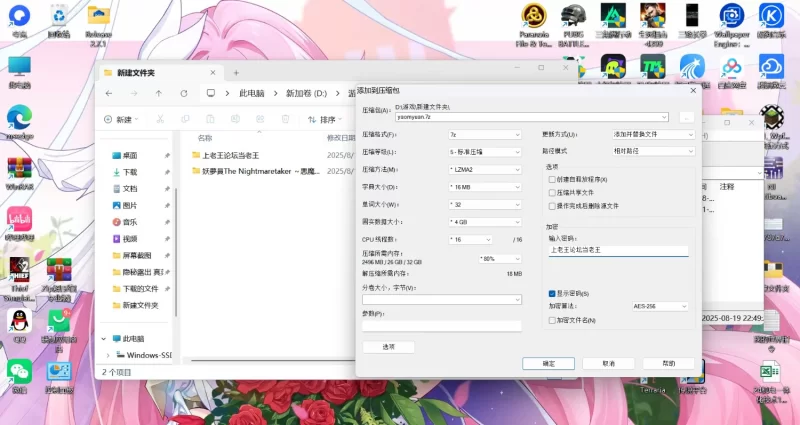Open the Paranoia desktop shortcut
This screenshot has height=425, width=800.
(534, 25)
